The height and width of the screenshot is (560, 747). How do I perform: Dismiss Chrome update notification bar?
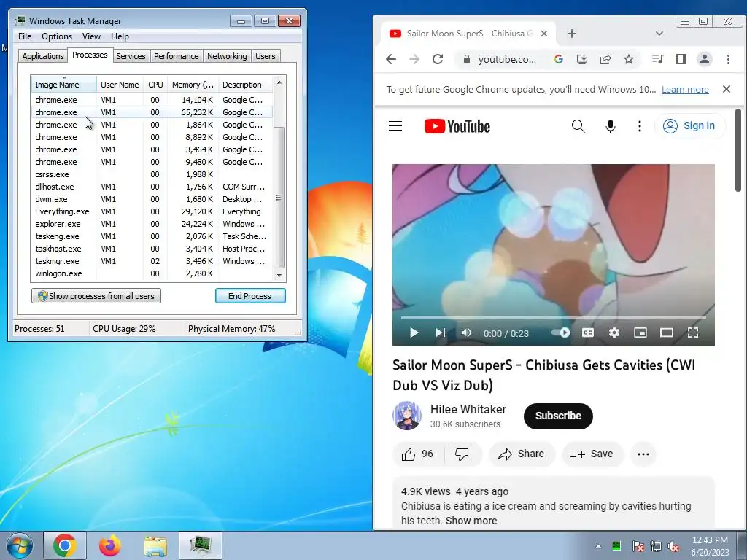[x=726, y=89]
